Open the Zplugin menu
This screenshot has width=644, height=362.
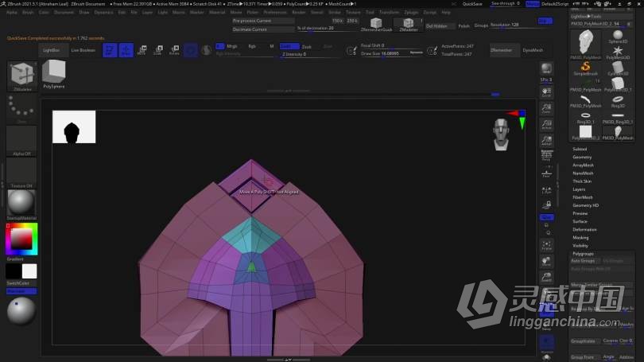[x=411, y=12]
